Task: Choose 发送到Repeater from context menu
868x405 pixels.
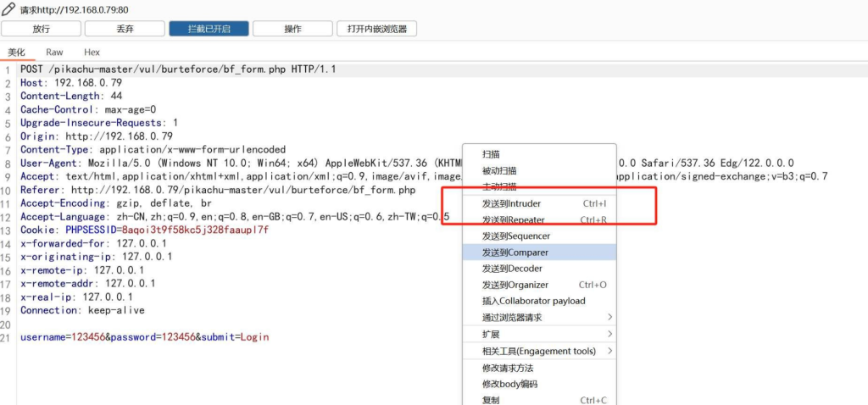Action: (x=514, y=220)
